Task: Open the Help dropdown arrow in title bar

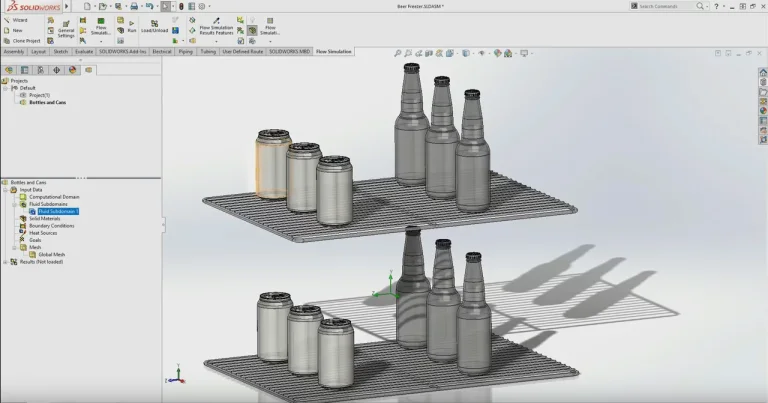Action: point(724,6)
